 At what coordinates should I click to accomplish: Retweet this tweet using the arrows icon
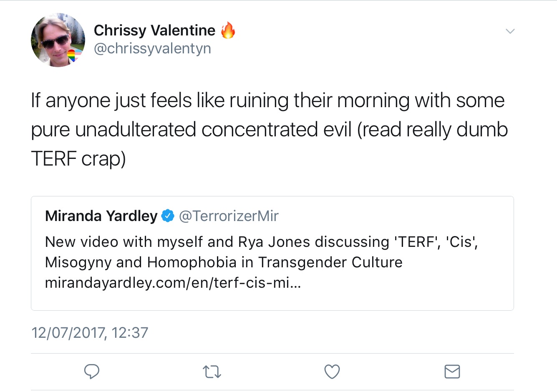click(x=212, y=372)
